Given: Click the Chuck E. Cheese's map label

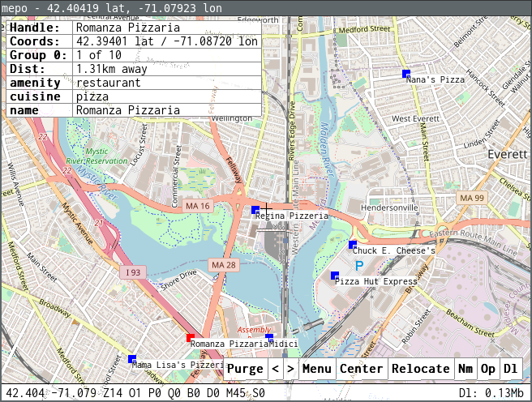Looking at the screenshot, I should (x=393, y=250).
